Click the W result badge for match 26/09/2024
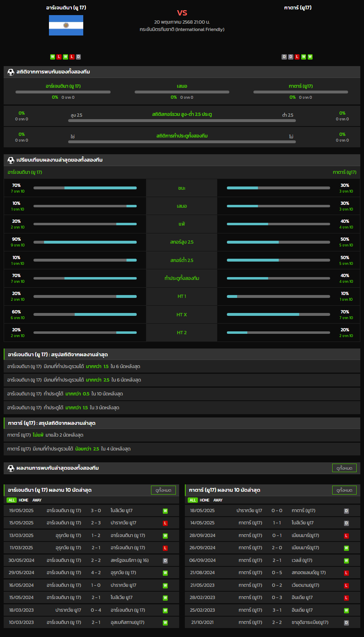Screen dimensions: 364x637 point(346,548)
